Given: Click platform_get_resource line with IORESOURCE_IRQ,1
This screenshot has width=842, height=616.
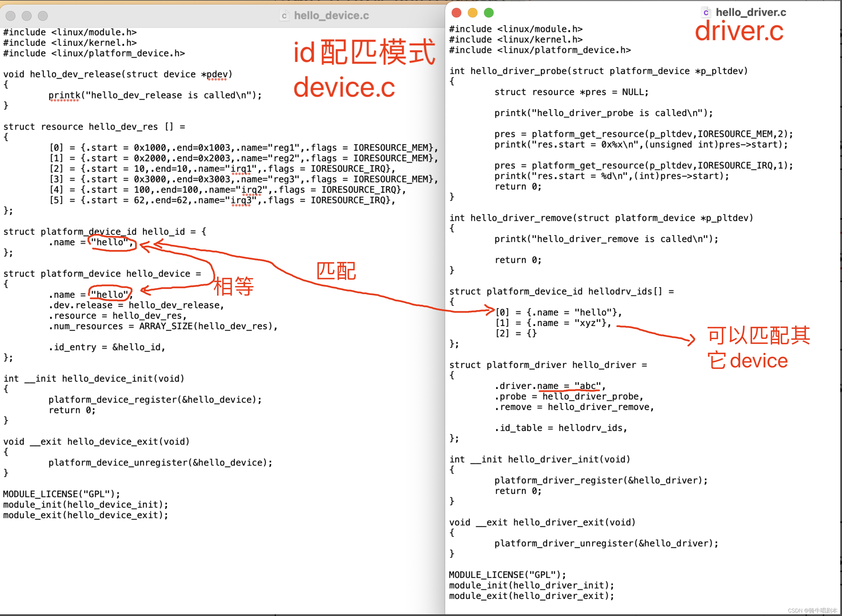Looking at the screenshot, I should tap(644, 166).
